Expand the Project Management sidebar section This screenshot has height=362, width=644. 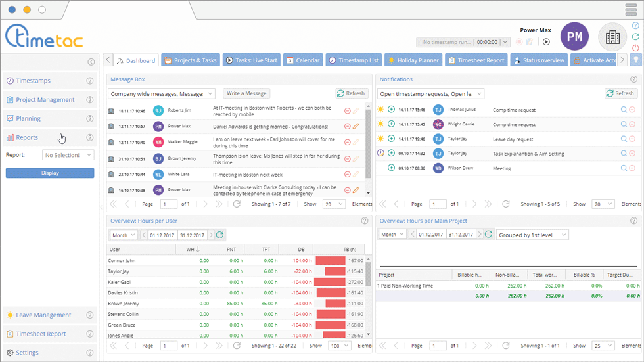point(45,100)
